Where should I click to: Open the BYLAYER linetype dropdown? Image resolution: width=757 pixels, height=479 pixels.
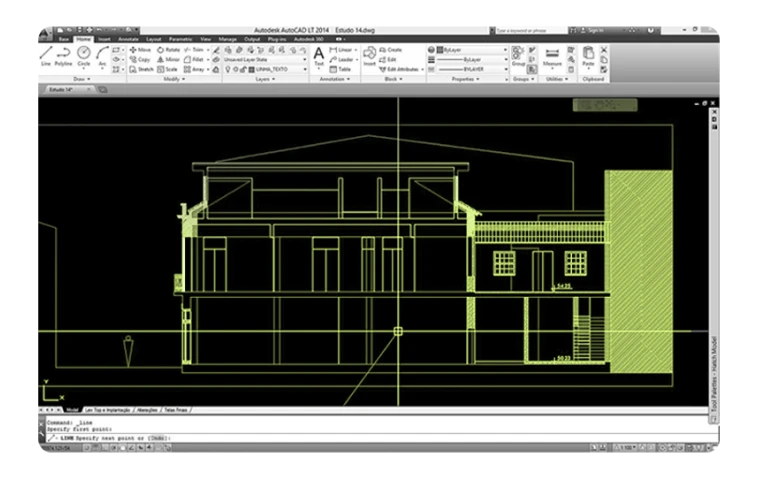(x=472, y=69)
